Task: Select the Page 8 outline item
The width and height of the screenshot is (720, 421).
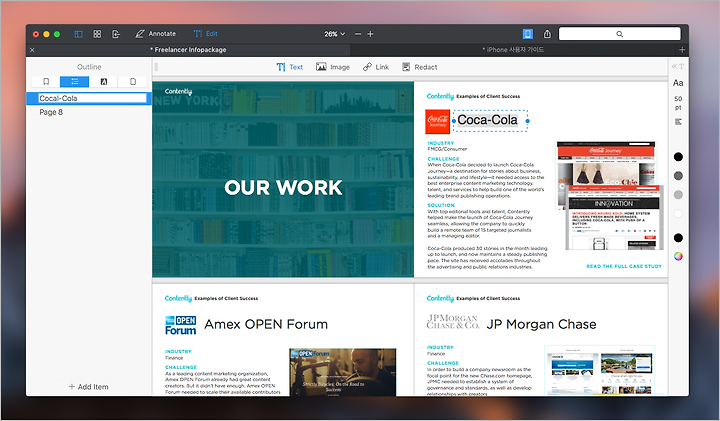Action: 51,112
